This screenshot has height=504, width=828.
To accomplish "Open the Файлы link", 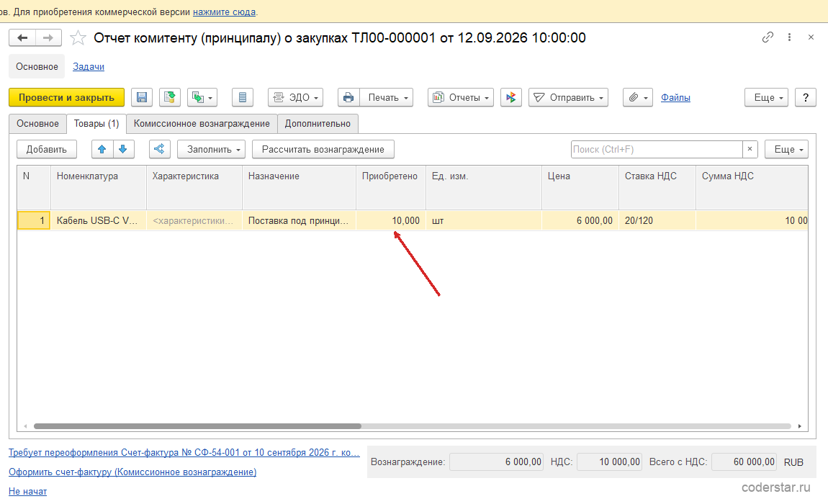I will 675,98.
